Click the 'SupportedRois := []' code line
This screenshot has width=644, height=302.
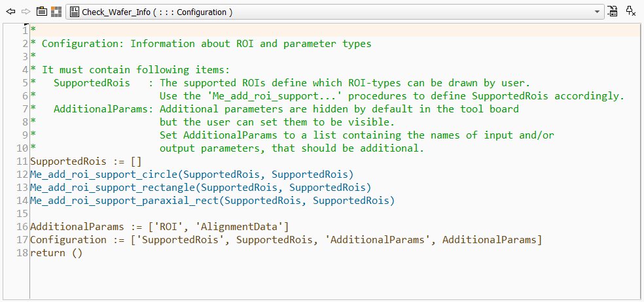pos(86,161)
